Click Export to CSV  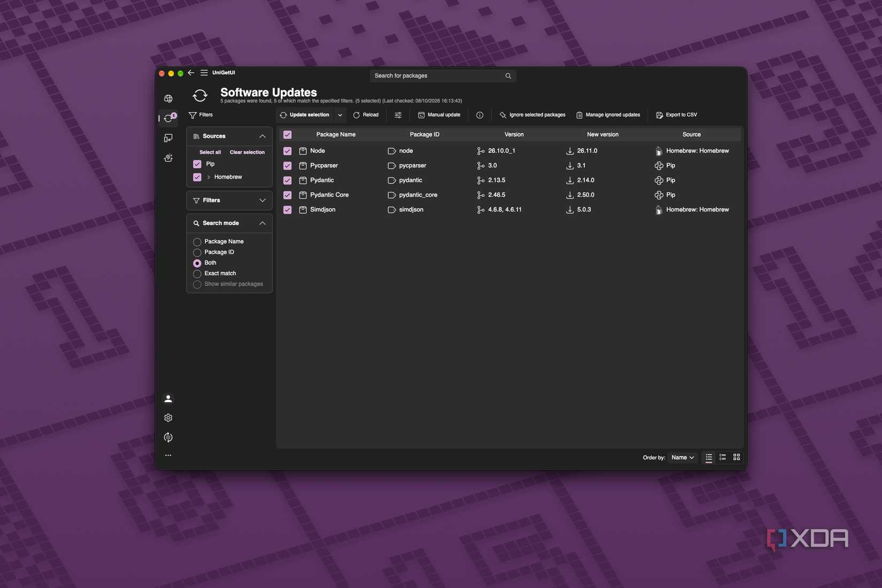[x=677, y=115]
